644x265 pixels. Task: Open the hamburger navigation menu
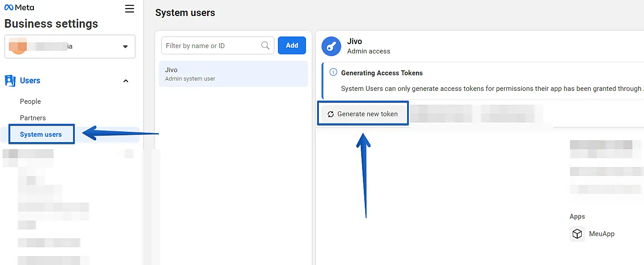130,9
